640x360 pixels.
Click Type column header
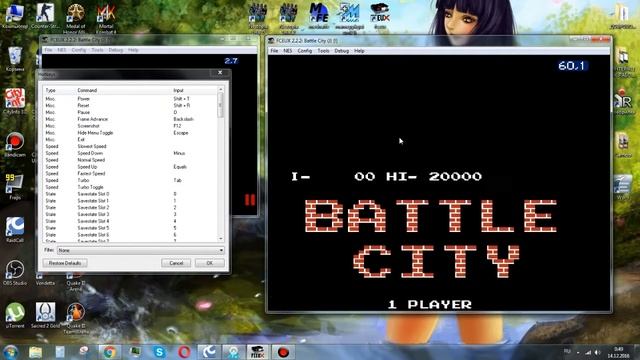point(59,90)
